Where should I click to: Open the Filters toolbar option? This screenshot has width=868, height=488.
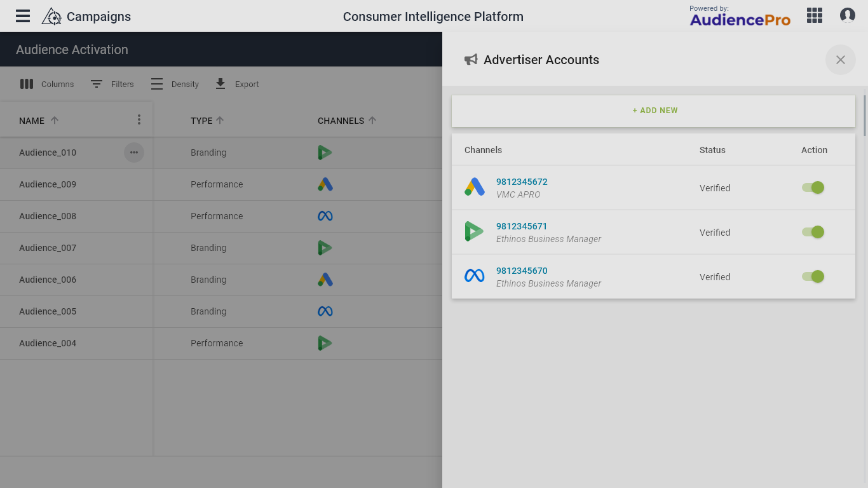coord(112,84)
